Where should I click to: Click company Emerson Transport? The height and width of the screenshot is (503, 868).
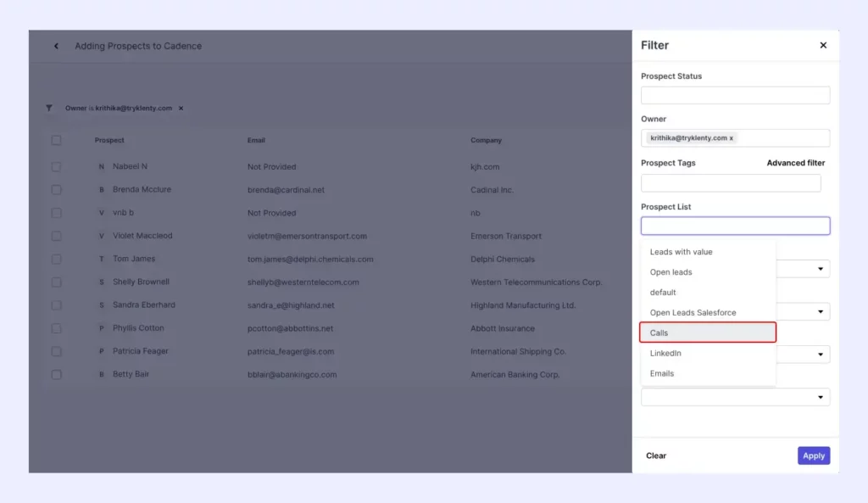coord(506,236)
